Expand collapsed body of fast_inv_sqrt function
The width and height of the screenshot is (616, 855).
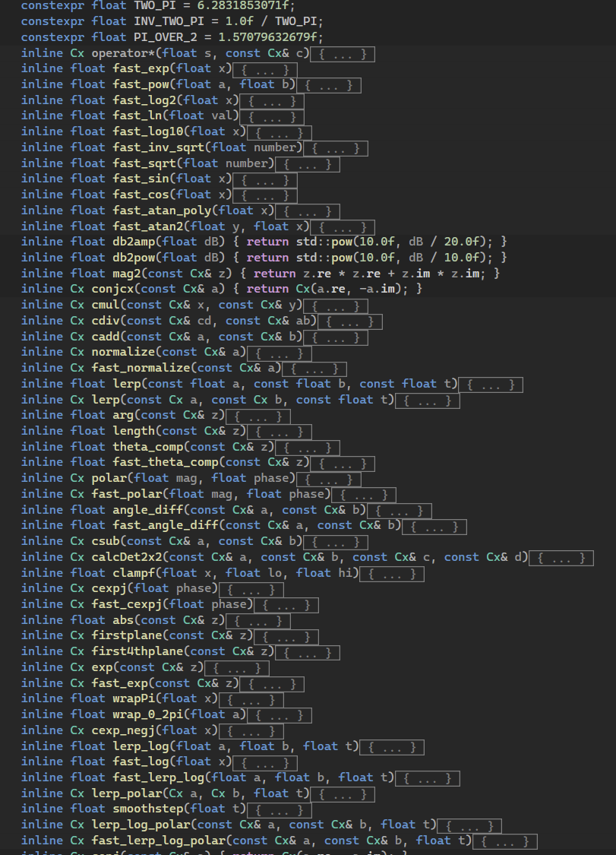click(x=336, y=148)
